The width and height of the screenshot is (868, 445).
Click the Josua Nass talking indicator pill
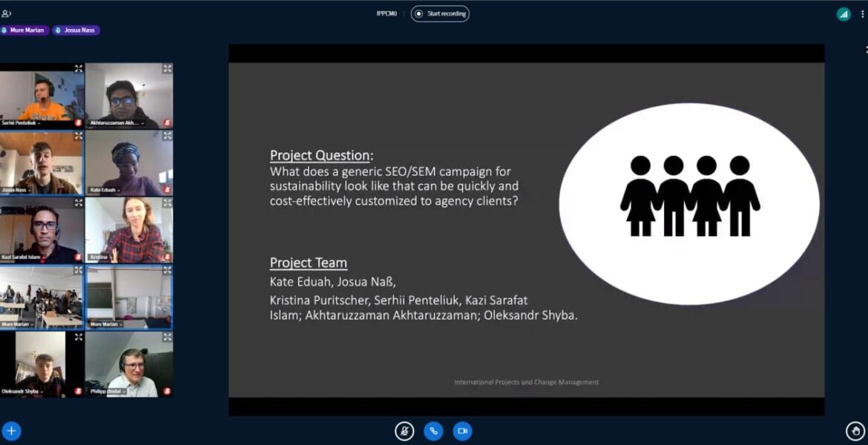click(76, 30)
